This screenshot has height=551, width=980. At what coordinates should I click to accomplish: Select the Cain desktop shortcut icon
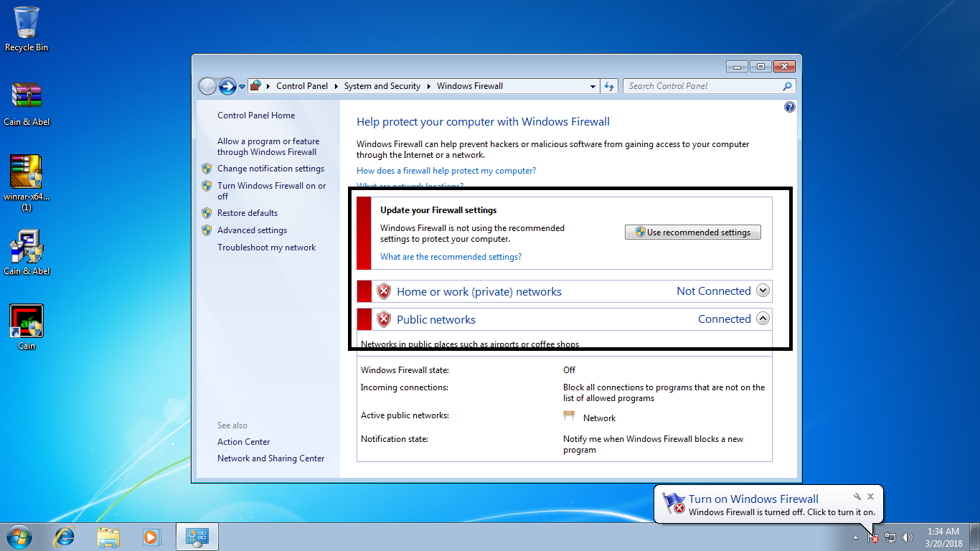coord(27,326)
